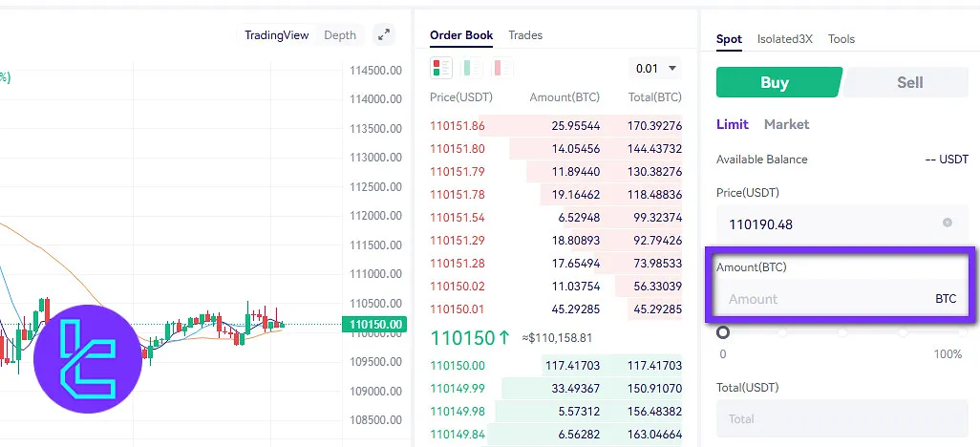Click the Price(USDT) input field
This screenshot has height=447, width=980.
coord(842,224)
